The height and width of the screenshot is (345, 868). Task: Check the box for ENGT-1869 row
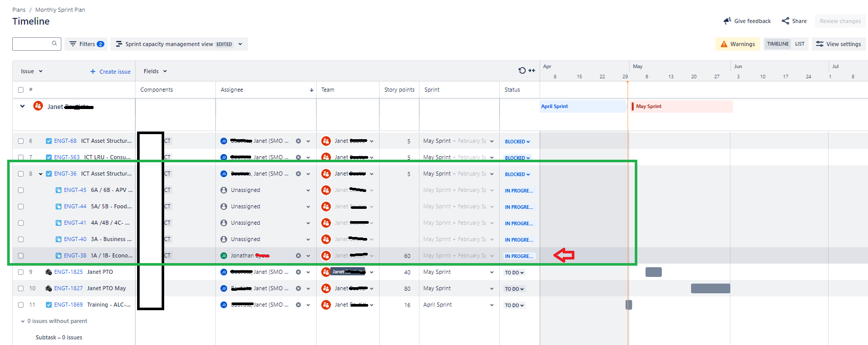pyautogui.click(x=21, y=305)
